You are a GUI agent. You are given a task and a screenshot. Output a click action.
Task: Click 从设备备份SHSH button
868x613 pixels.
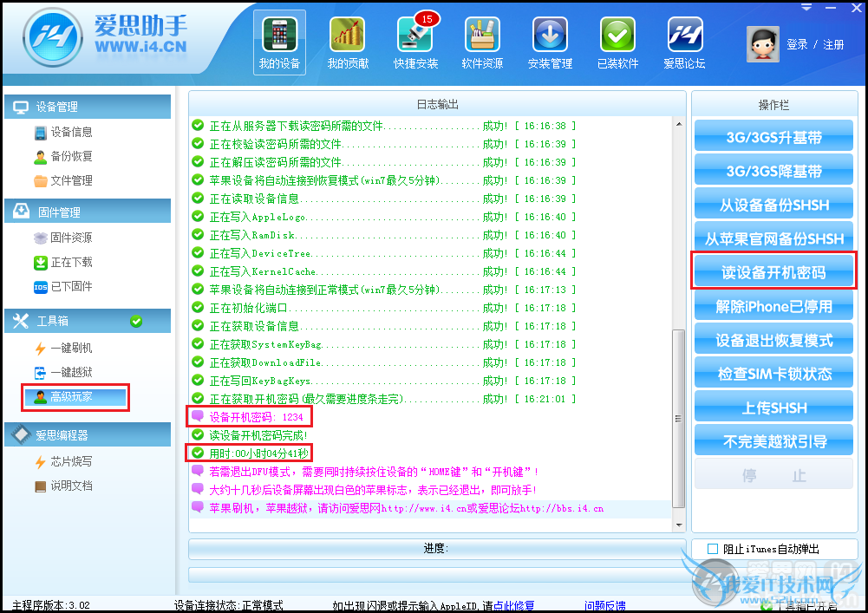click(773, 205)
